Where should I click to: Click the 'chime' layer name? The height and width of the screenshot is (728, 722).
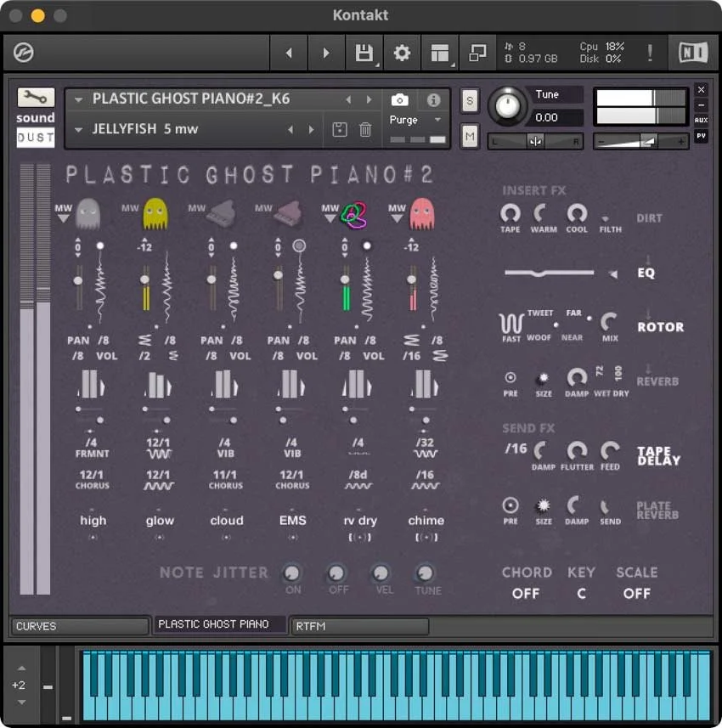pyautogui.click(x=426, y=521)
